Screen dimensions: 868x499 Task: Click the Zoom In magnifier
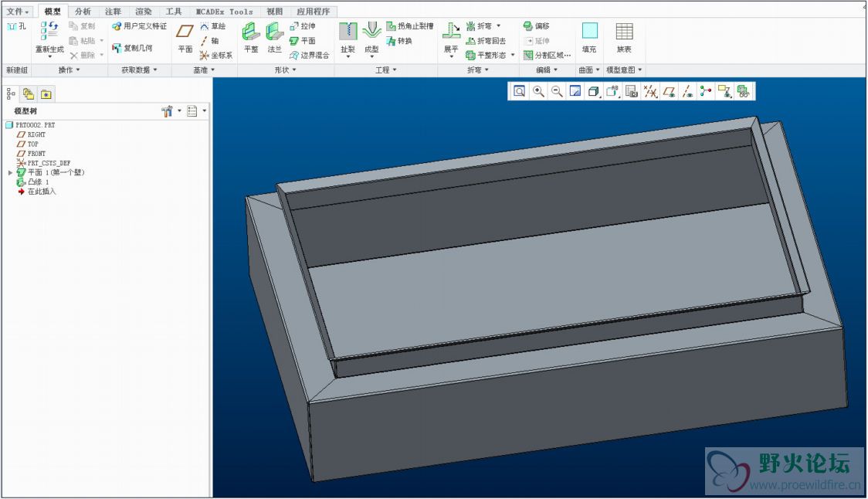[538, 91]
